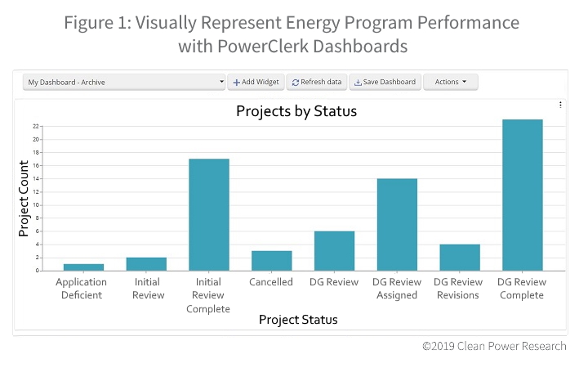Open the My Dashboard - Archive dropdown
The height and width of the screenshot is (368, 588).
pyautogui.click(x=124, y=83)
